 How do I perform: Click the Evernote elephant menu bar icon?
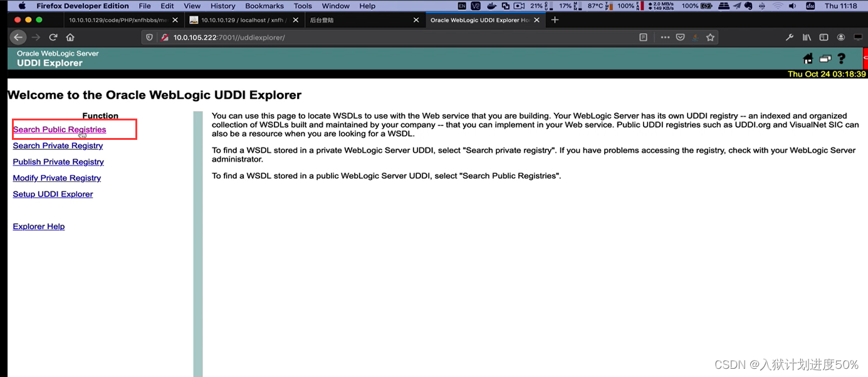748,6
